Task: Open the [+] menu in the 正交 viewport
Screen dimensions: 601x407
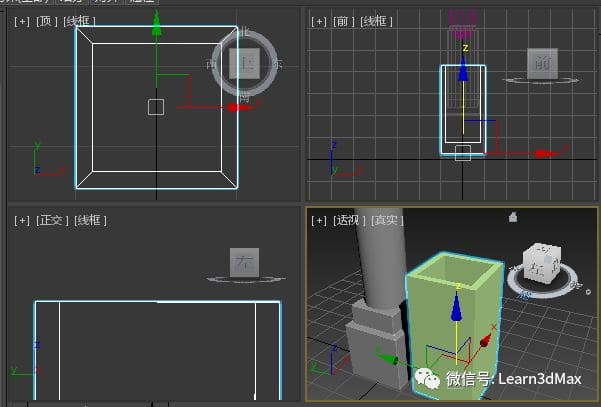Action: click(21, 220)
